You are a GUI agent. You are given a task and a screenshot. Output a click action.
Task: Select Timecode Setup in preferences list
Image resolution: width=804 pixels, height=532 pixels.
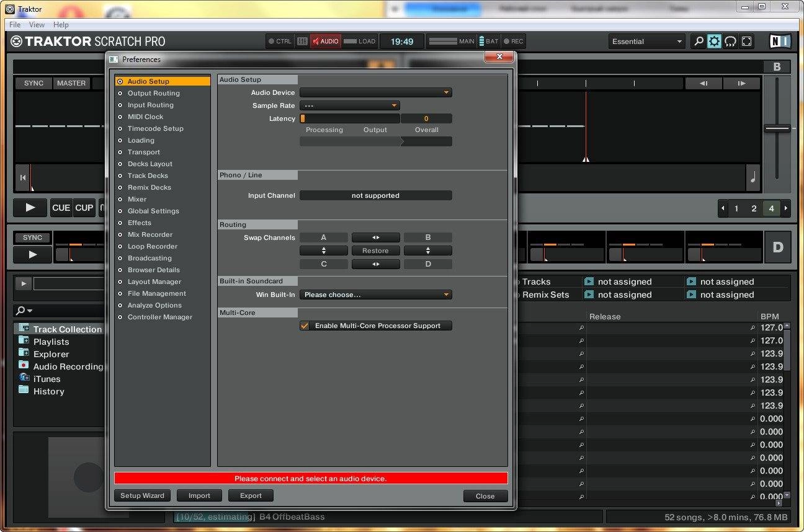pyautogui.click(x=156, y=128)
